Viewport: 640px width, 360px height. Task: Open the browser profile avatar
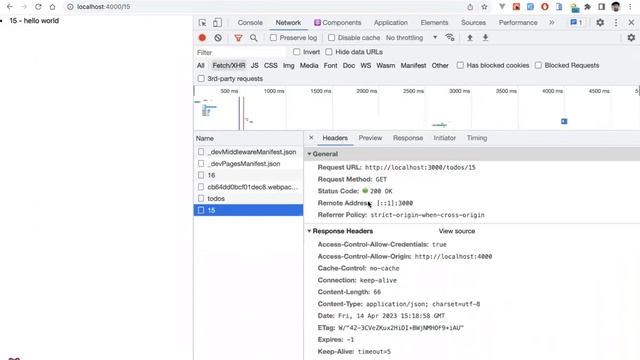point(616,7)
